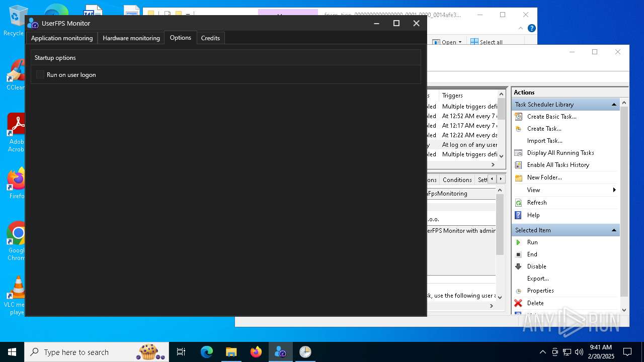Open Task View on the taskbar
The image size is (644, 362).
coord(181,352)
